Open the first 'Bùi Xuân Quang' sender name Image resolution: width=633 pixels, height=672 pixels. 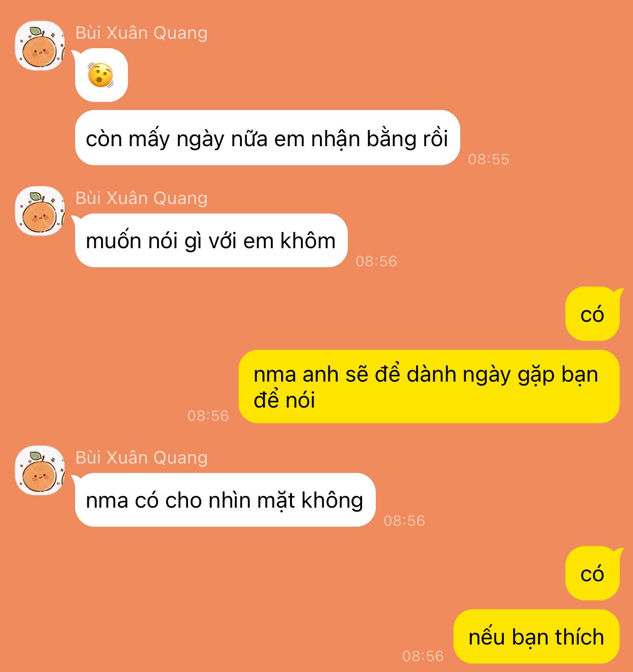point(141,33)
